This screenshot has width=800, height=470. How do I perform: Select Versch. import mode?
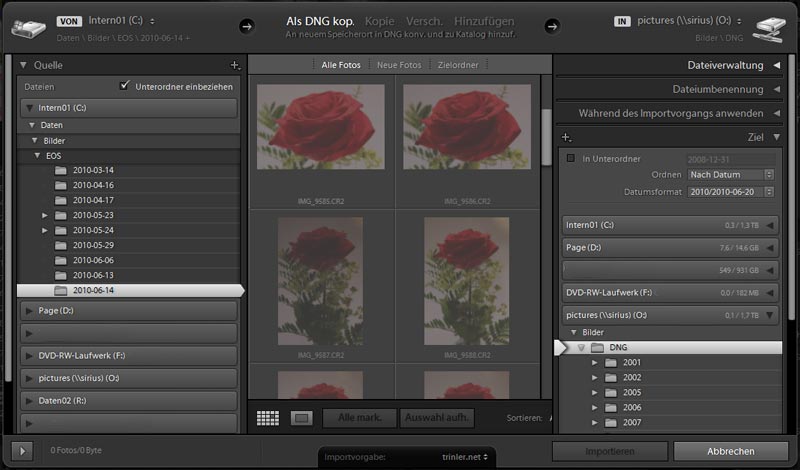click(424, 21)
